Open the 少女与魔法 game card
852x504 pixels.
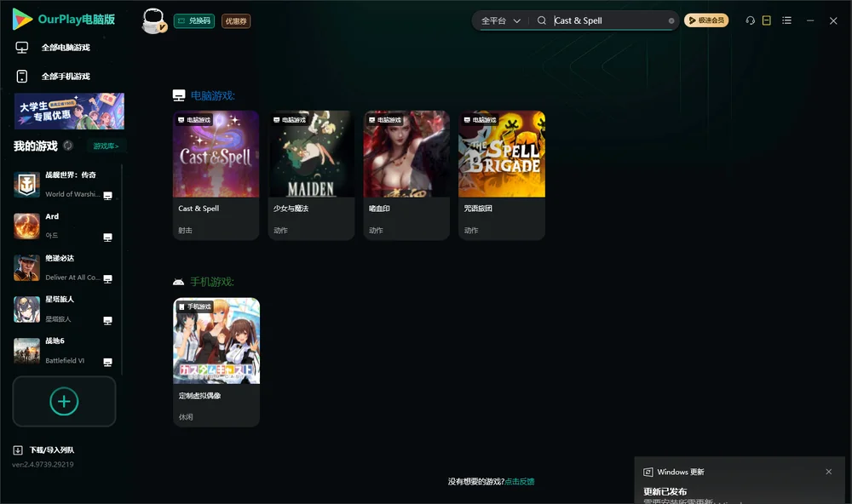click(x=311, y=175)
